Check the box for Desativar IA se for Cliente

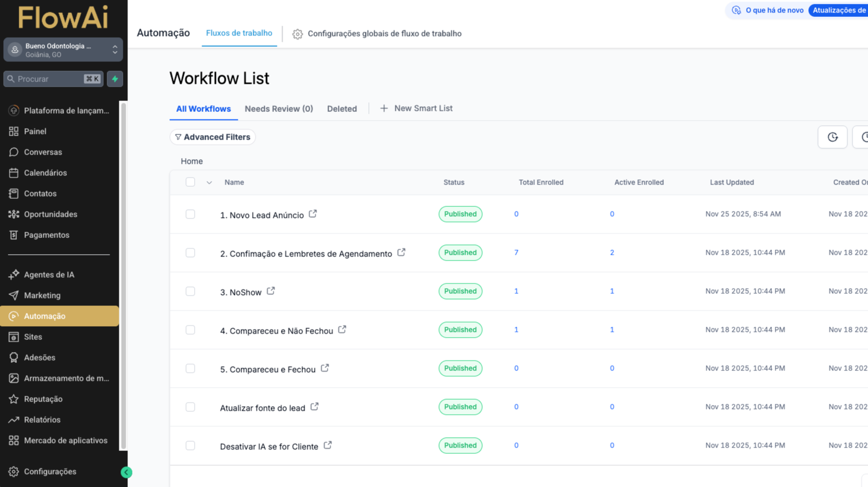point(190,445)
